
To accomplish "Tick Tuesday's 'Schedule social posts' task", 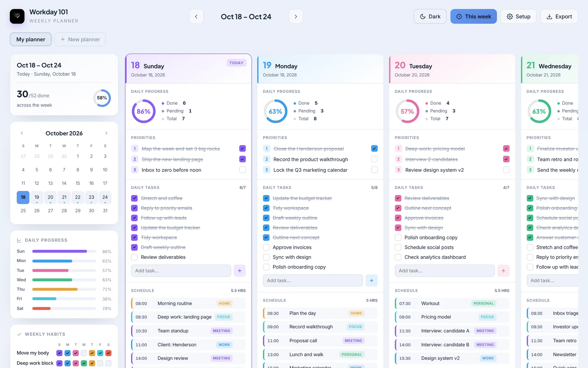I will (398, 247).
